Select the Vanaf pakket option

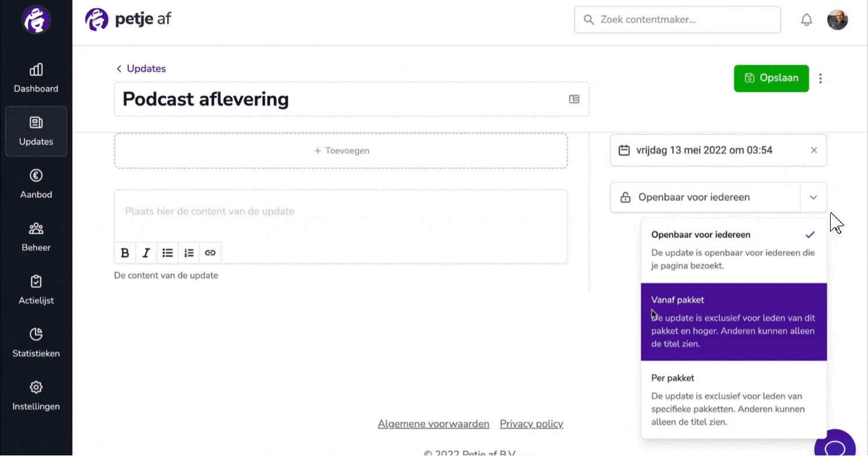[734, 322]
